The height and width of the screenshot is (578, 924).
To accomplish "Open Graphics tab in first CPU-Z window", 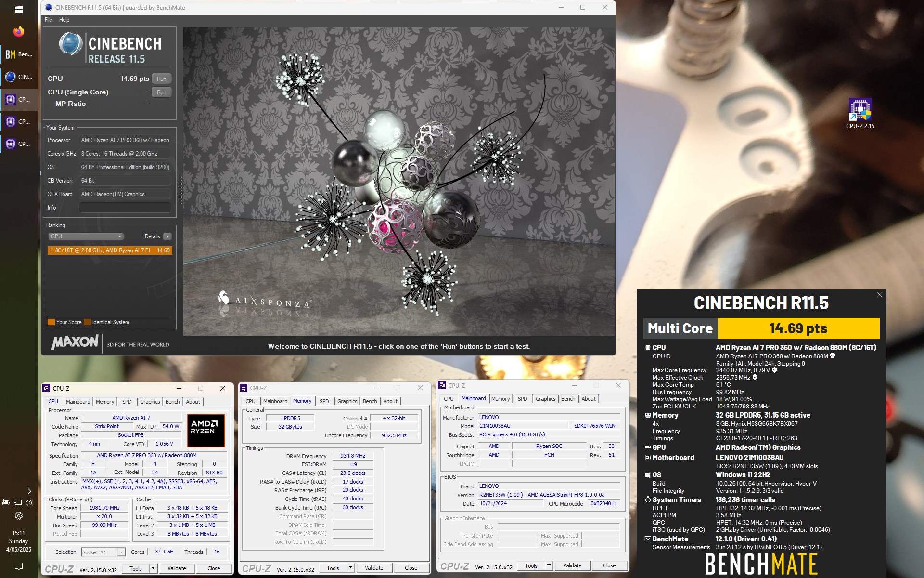I will [x=150, y=402].
